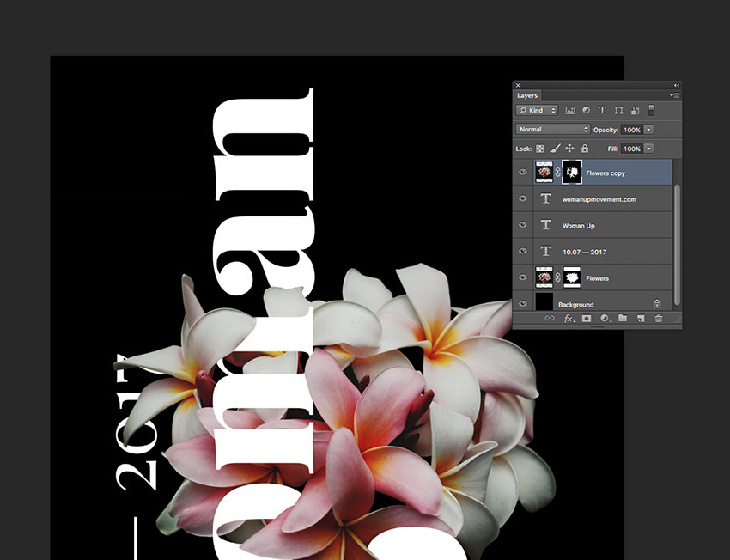The image size is (730, 560).
Task: Toggle visibility of Woman Up layer
Action: [x=523, y=225]
